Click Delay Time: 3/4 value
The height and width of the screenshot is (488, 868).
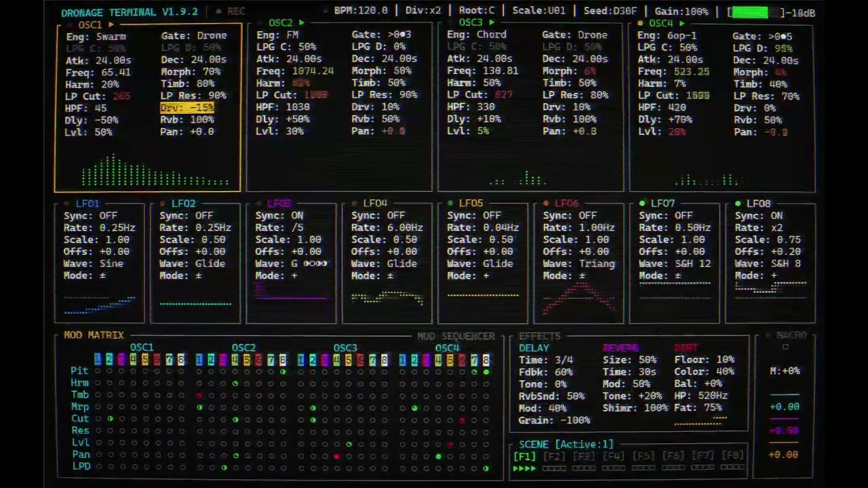[546, 360]
